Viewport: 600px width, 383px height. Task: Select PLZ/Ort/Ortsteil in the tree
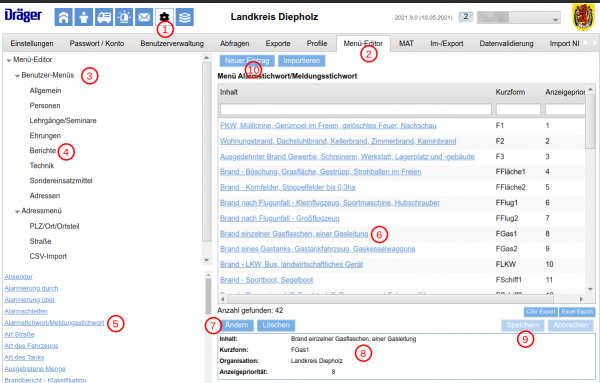(x=54, y=226)
